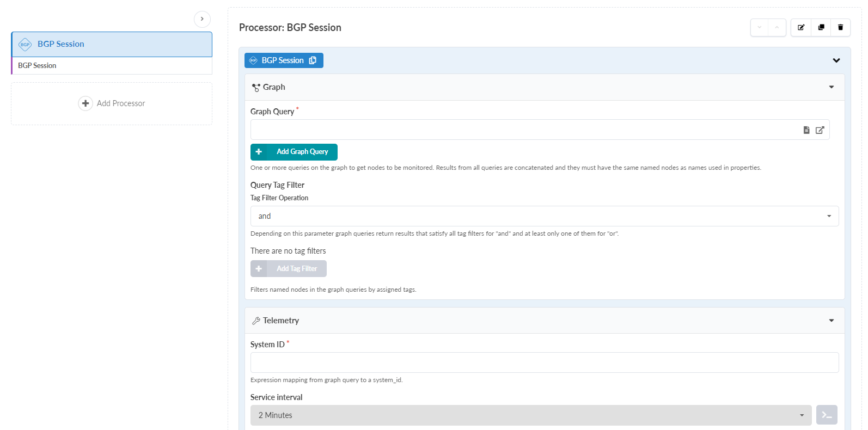This screenshot has height=430, width=868.
Task: Select BGP Session stage below processor
Action: 112,66
